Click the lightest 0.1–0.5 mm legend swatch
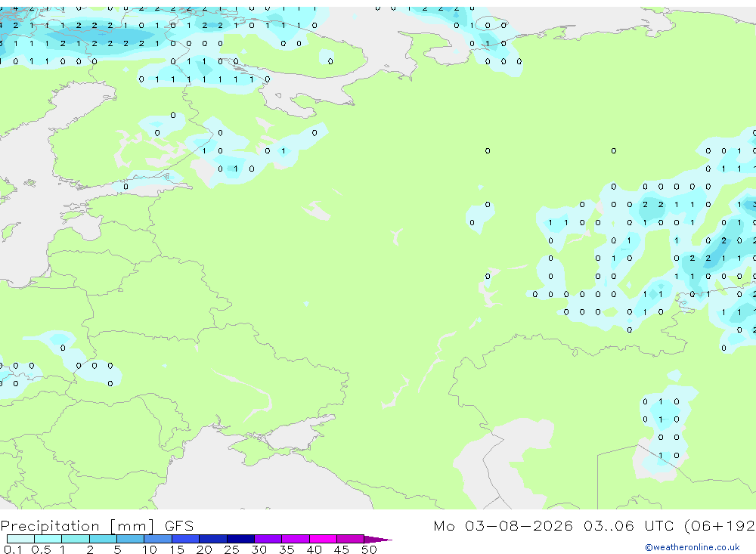Viewport: 756px width, 554px height. pos(20,539)
